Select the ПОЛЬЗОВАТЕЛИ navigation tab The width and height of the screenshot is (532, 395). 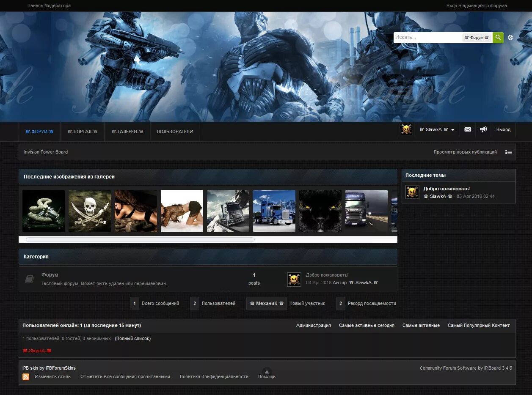point(175,132)
